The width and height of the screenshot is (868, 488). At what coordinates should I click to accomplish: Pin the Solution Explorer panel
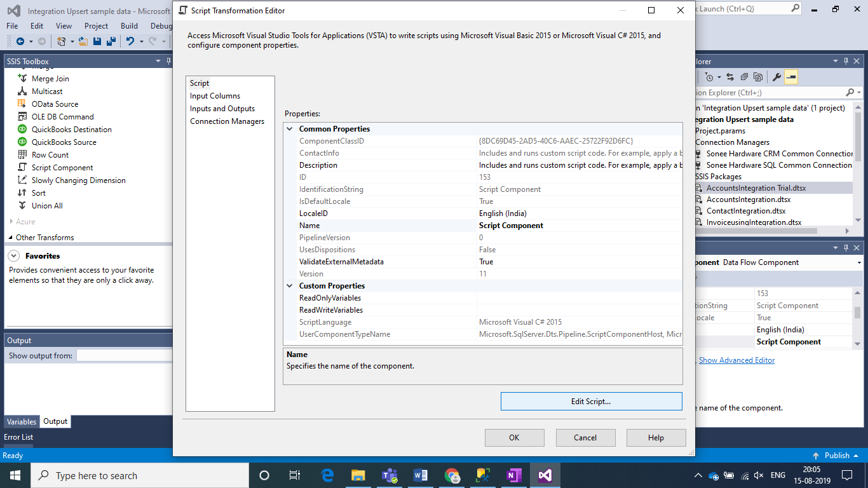click(x=845, y=61)
